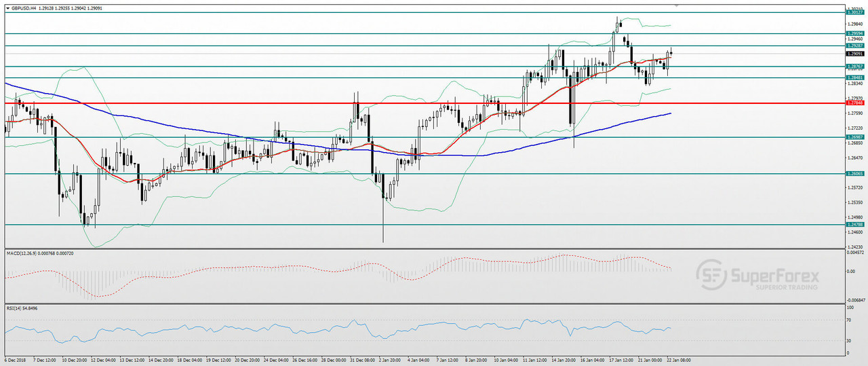The image size is (868, 366).
Task: Click the chart shift marker triangle at top
Action: (x=675, y=5)
